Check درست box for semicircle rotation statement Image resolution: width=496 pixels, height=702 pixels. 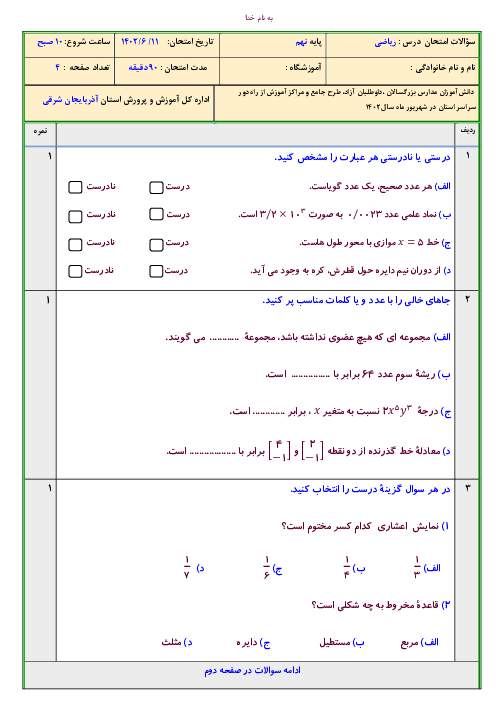click(x=156, y=271)
